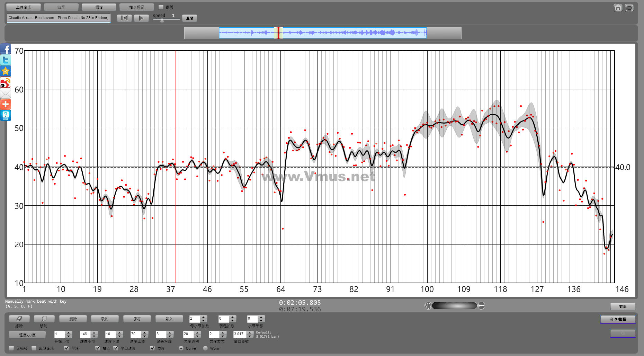
Task: Select the eraser (擦除) tool
Action: [x=19, y=319]
